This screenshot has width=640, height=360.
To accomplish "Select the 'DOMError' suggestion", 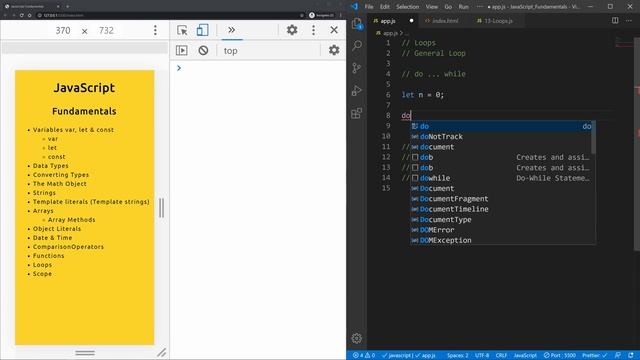I will click(502, 230).
